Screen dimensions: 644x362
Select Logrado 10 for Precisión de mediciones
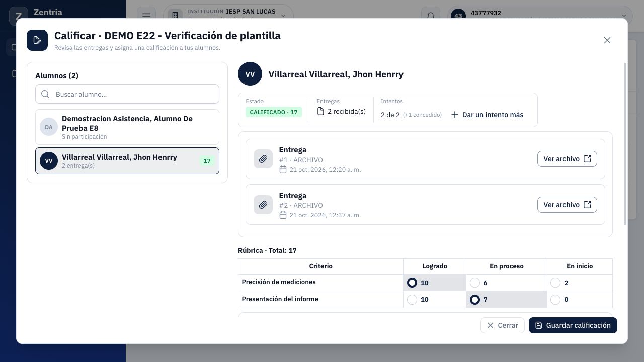click(412, 283)
